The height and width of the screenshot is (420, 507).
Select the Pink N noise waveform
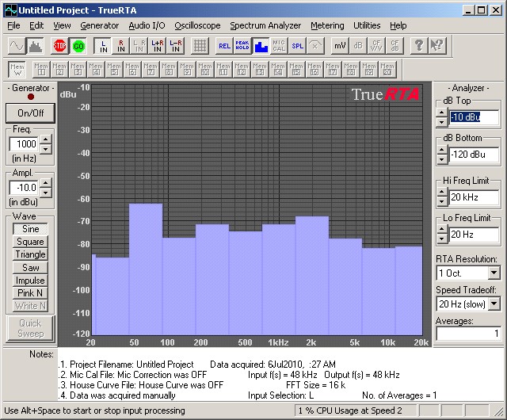[x=30, y=292]
